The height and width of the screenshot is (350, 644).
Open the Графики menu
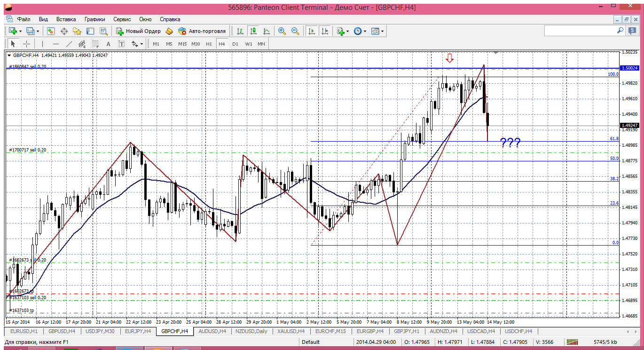click(x=94, y=19)
